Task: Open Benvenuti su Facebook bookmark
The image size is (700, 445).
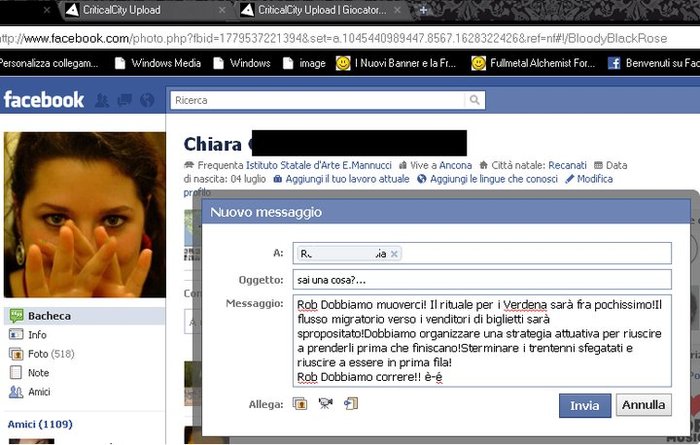Action: click(654, 63)
